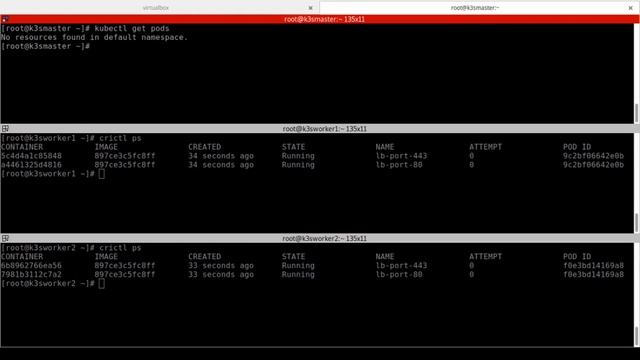Click Running state of lb-port-80 in k3sworker1

click(x=298, y=165)
